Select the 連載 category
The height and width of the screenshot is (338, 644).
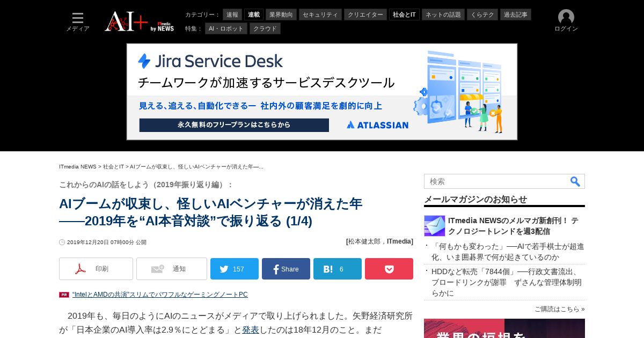click(x=254, y=14)
